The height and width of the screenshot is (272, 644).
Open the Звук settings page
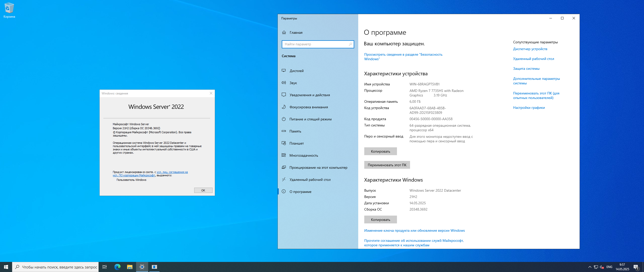(318, 83)
